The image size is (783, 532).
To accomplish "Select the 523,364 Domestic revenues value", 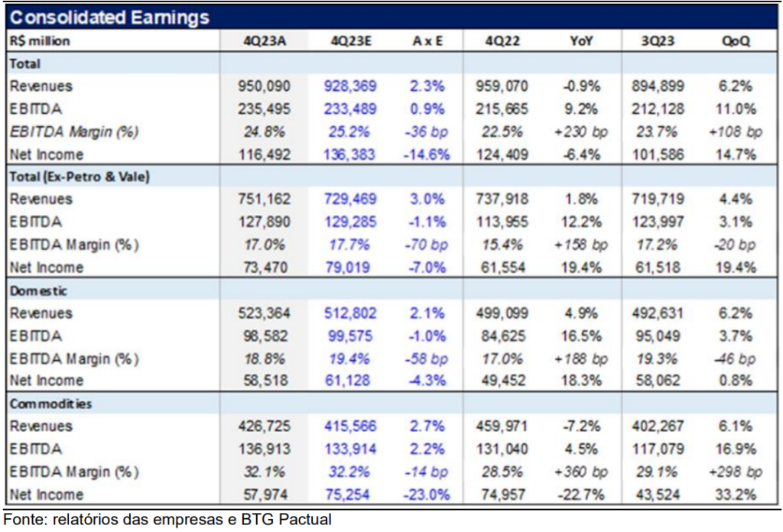I will (x=264, y=313).
